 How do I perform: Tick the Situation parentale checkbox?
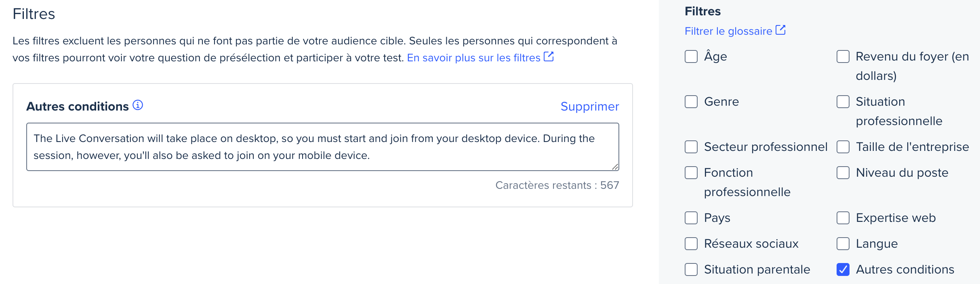coord(691,269)
